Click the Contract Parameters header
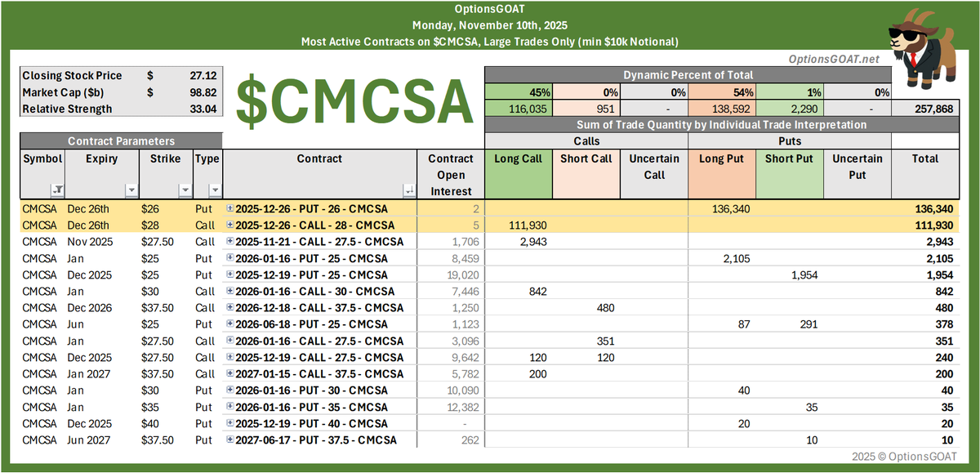 (120, 141)
